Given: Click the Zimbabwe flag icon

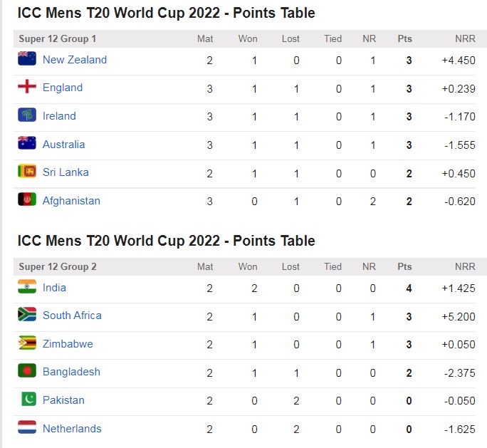Looking at the screenshot, I should [x=27, y=343].
